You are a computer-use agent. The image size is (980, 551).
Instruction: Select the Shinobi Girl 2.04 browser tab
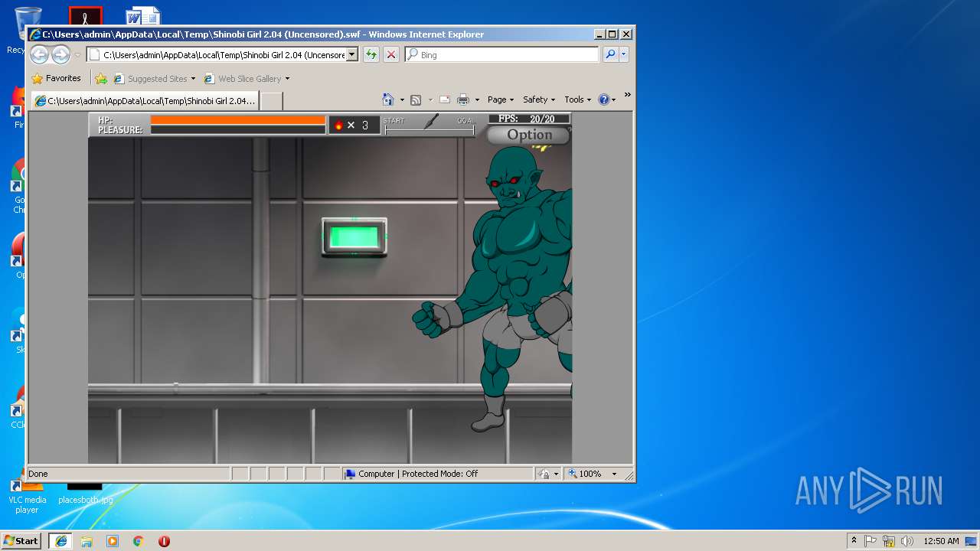[145, 100]
